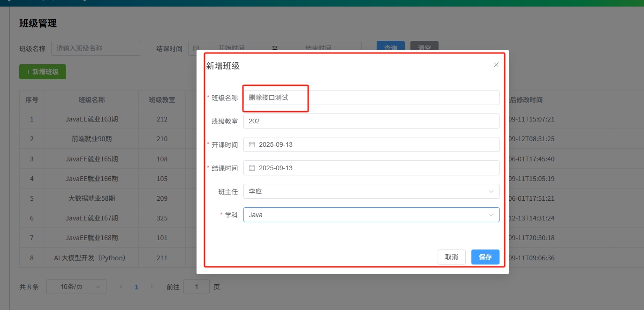Open the 10条/页 page size dropdown

tap(76, 286)
